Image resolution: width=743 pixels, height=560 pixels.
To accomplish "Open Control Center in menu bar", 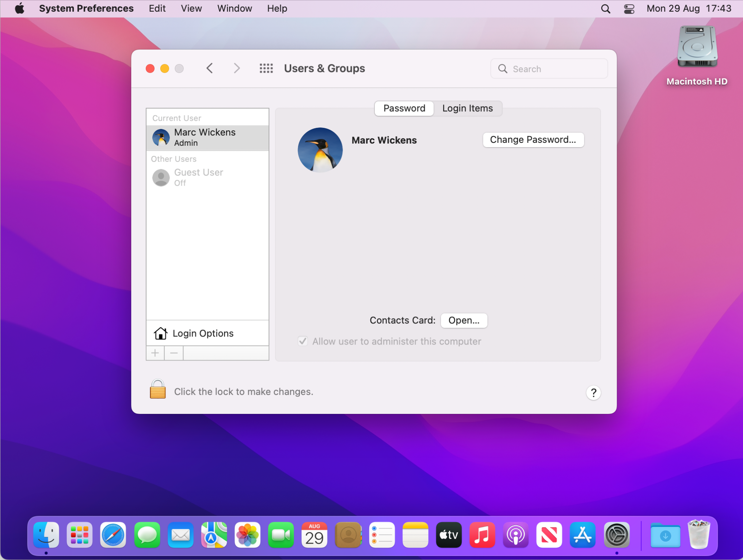I will tap(629, 8).
